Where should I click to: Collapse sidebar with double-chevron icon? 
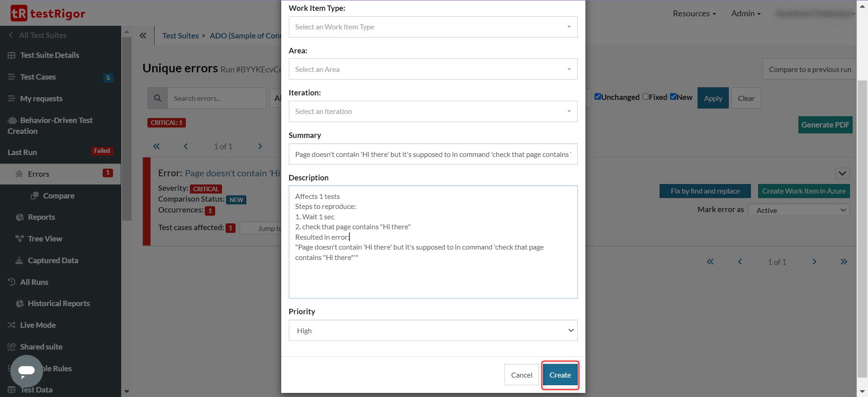point(143,35)
